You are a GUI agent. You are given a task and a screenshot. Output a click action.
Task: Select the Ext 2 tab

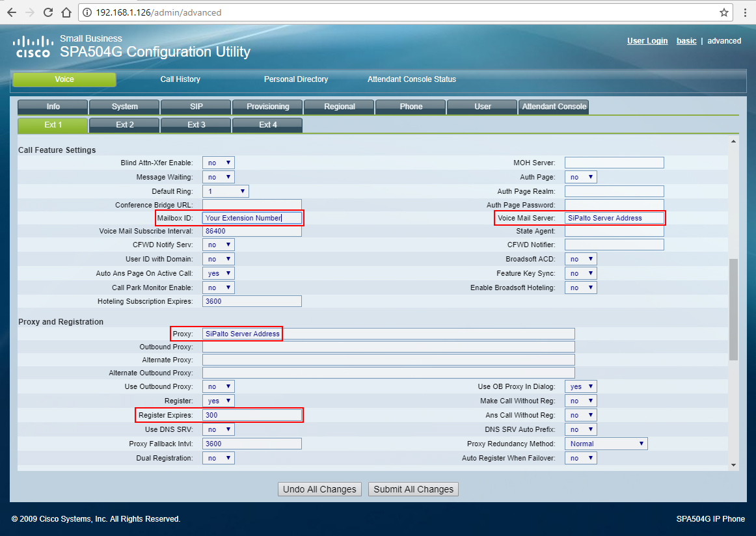tap(124, 125)
